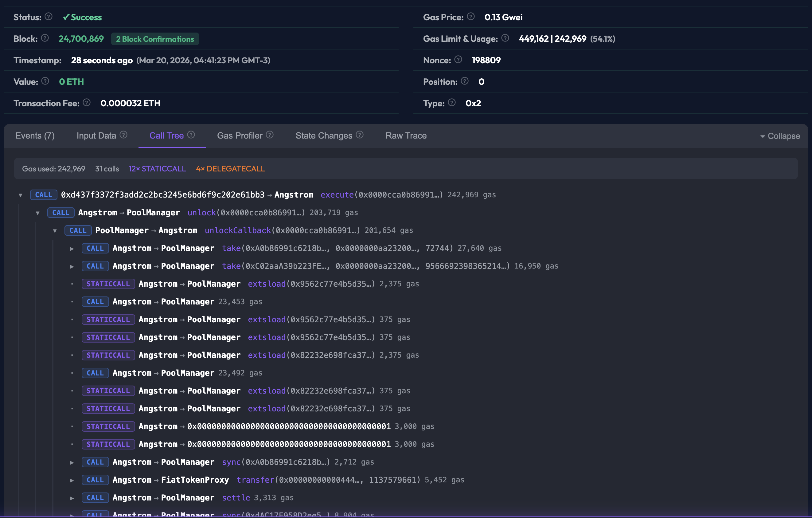Viewport: 812px width, 518px height.
Task: Click the help icon on State Changes tab
Action: click(360, 135)
